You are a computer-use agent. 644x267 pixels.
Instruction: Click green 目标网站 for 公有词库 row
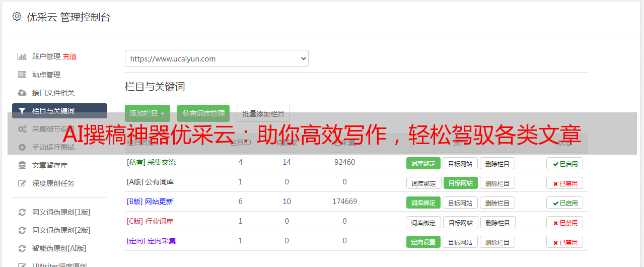point(461,183)
